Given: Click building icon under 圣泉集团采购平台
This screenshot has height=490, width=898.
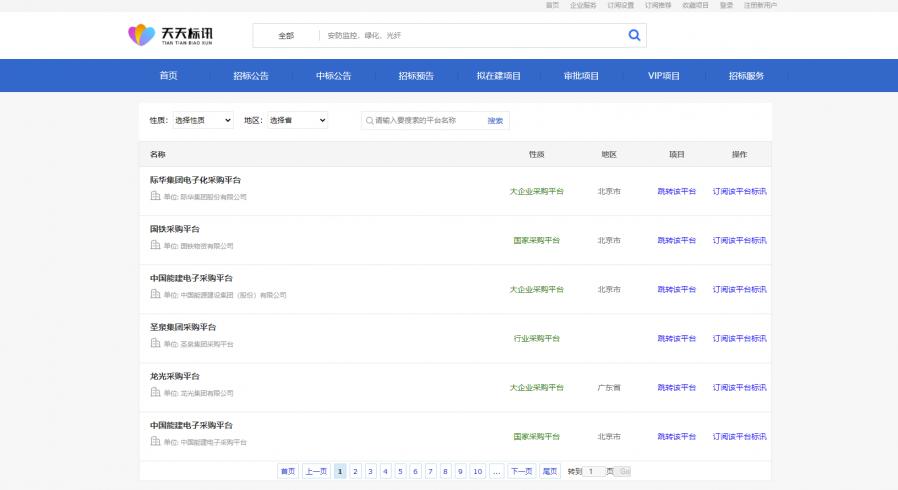Looking at the screenshot, I should [x=155, y=343].
